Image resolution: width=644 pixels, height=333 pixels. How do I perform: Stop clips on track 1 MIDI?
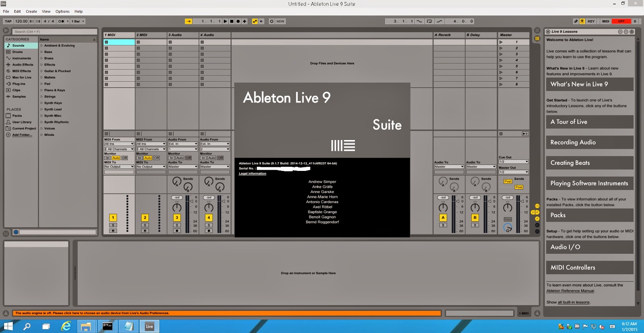tap(107, 134)
